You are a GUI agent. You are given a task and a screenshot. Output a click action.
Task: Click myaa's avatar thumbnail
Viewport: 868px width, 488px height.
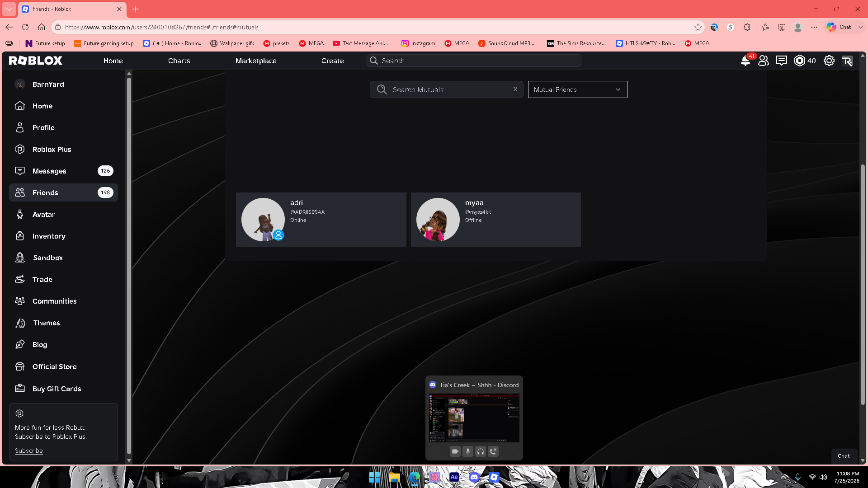(x=438, y=220)
